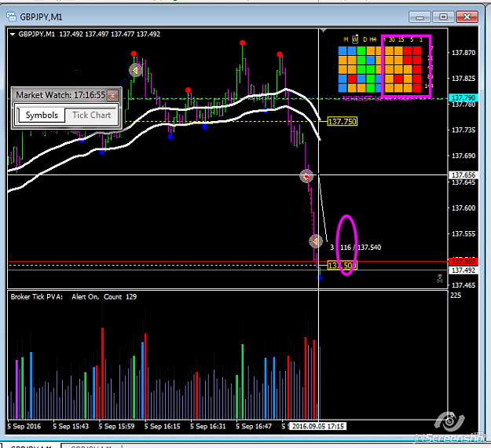Click the Broker Tick PVA indicator label
491x448 pixels.
pos(37,296)
